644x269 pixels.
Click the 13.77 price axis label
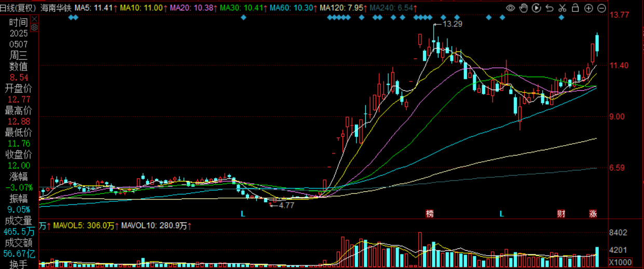coord(620,15)
